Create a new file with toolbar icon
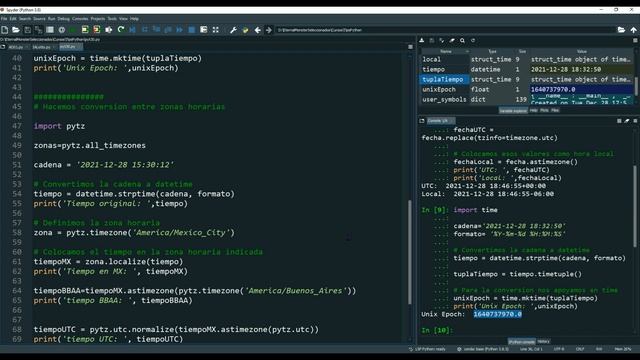This screenshot has width=640, height=360. click(x=4, y=30)
